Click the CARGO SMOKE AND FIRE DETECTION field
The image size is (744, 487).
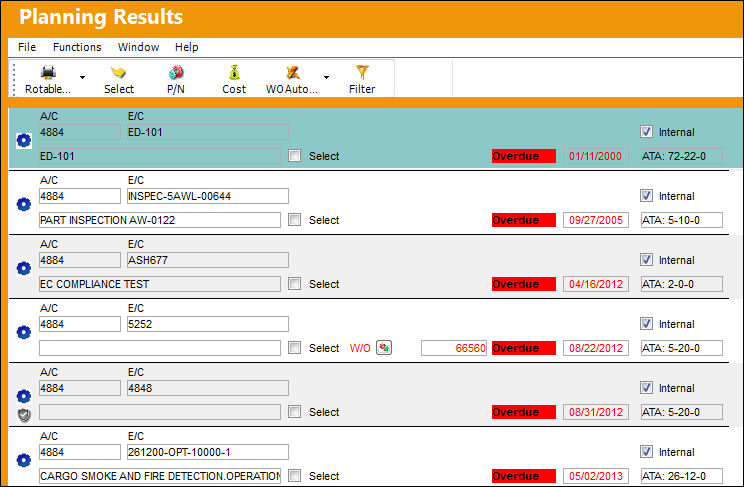point(160,476)
